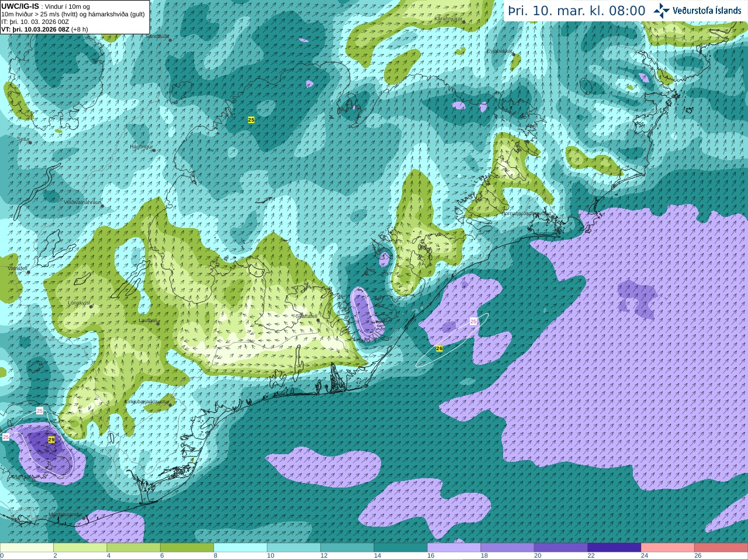Viewport: 748px width, 560px height.
Task: Click the Hágöngur place label
Action: pyautogui.click(x=141, y=147)
